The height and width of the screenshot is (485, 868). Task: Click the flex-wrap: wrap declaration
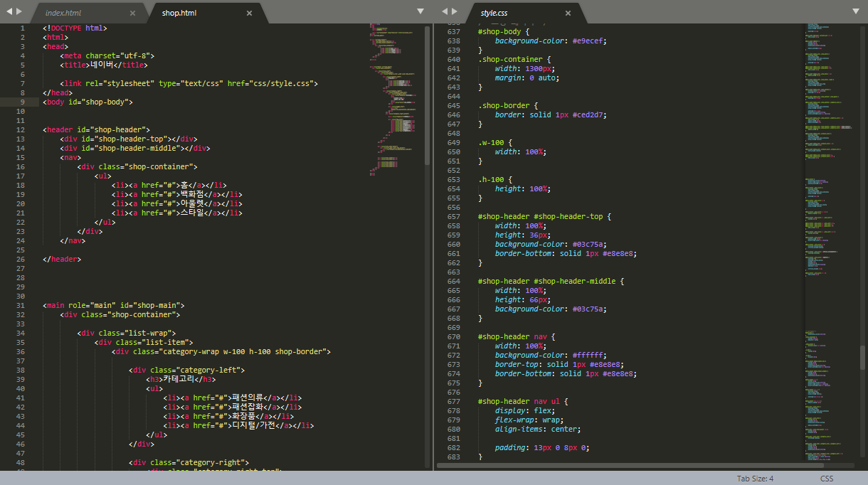coord(529,420)
